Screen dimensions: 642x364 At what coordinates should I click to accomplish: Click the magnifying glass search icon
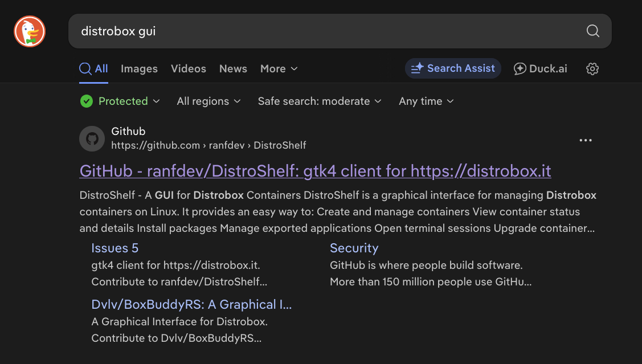tap(593, 31)
